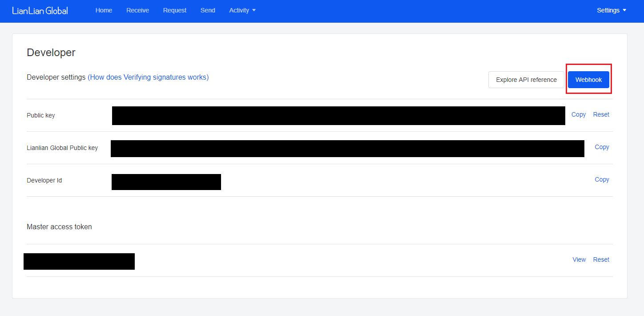
Task: Click the redacted Lianlian Global Public key value
Action: point(347,149)
